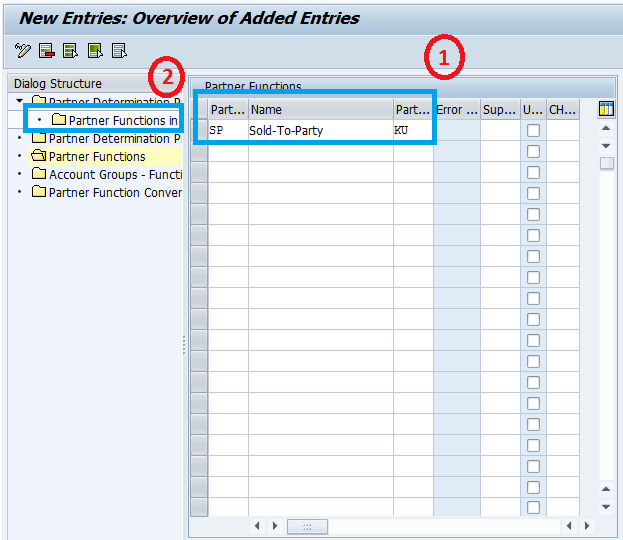623x540 pixels.
Task: Click the vertical scrollbar bottom down arrow
Action: [605, 507]
